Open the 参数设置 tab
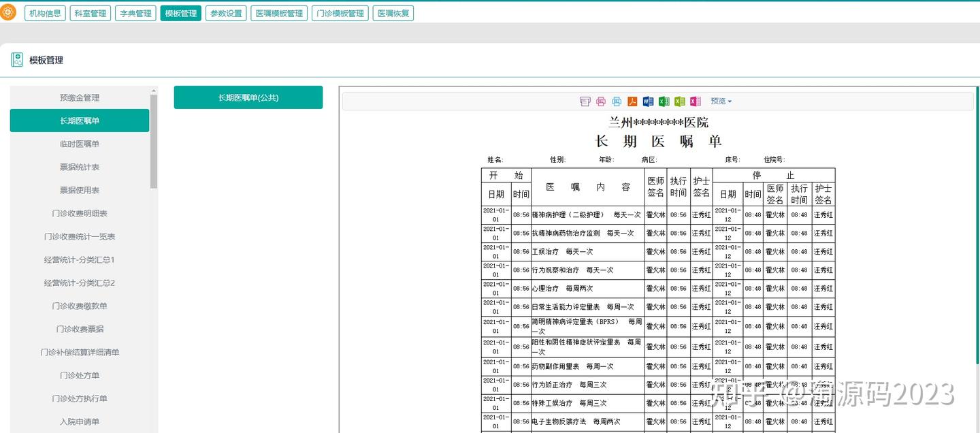The image size is (980, 433). coord(226,13)
